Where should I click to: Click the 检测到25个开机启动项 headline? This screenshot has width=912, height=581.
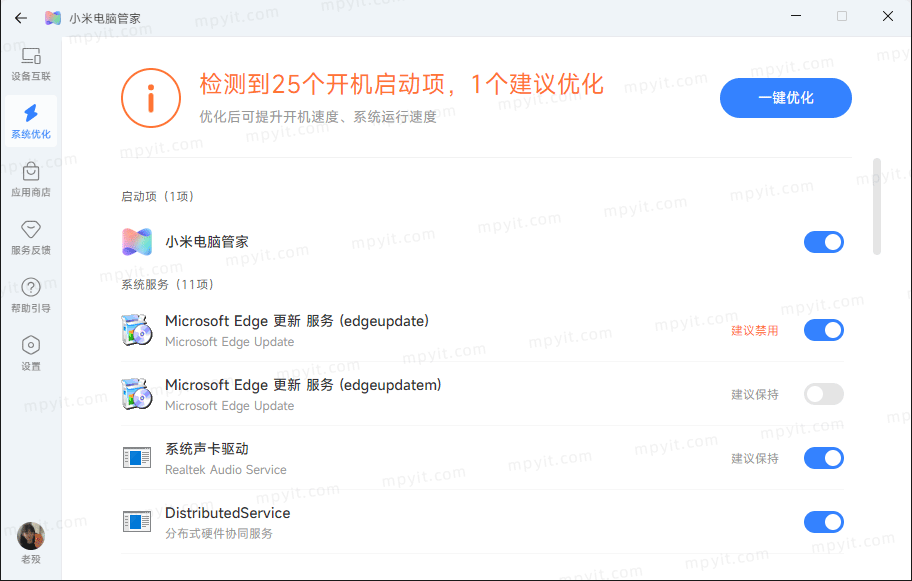(x=402, y=84)
